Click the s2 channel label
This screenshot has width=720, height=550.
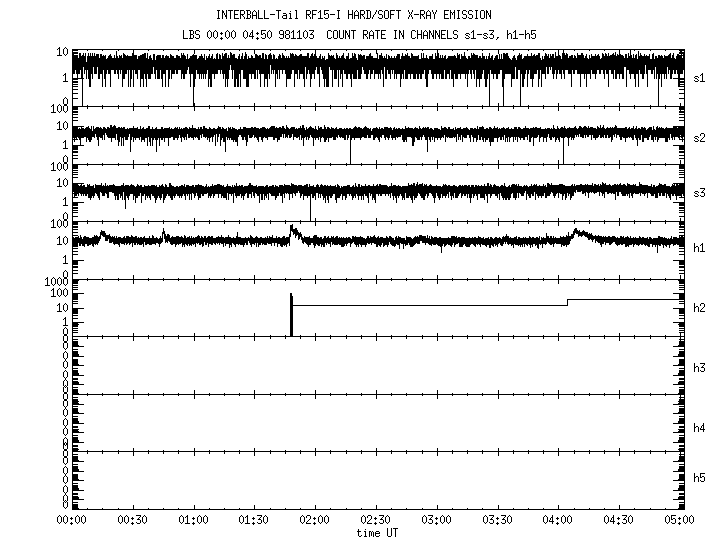tap(699, 137)
